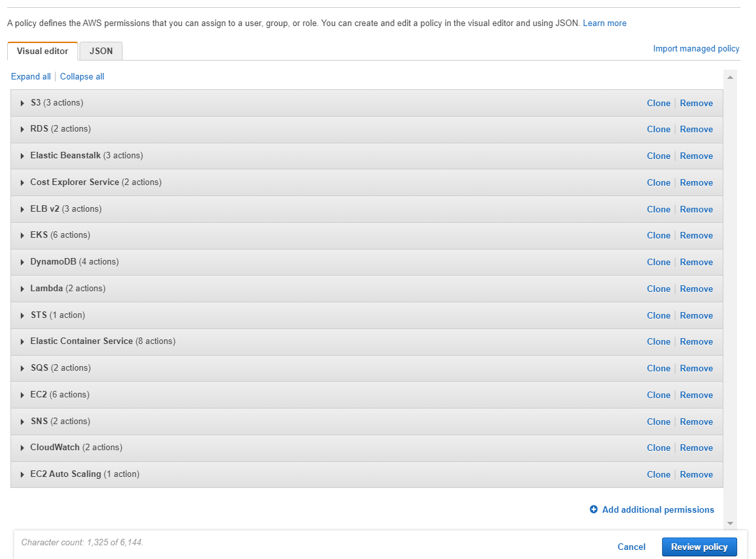Remove the SQS permissions

tap(696, 369)
